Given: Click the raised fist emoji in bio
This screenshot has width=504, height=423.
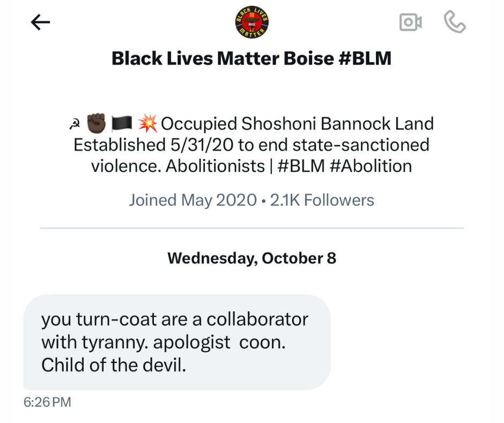Looking at the screenshot, I should point(97,124).
